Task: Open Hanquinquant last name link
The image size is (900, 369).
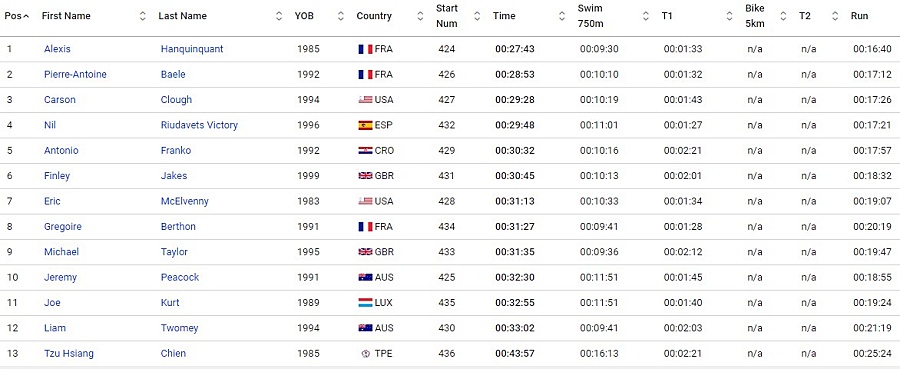Action: [192, 49]
